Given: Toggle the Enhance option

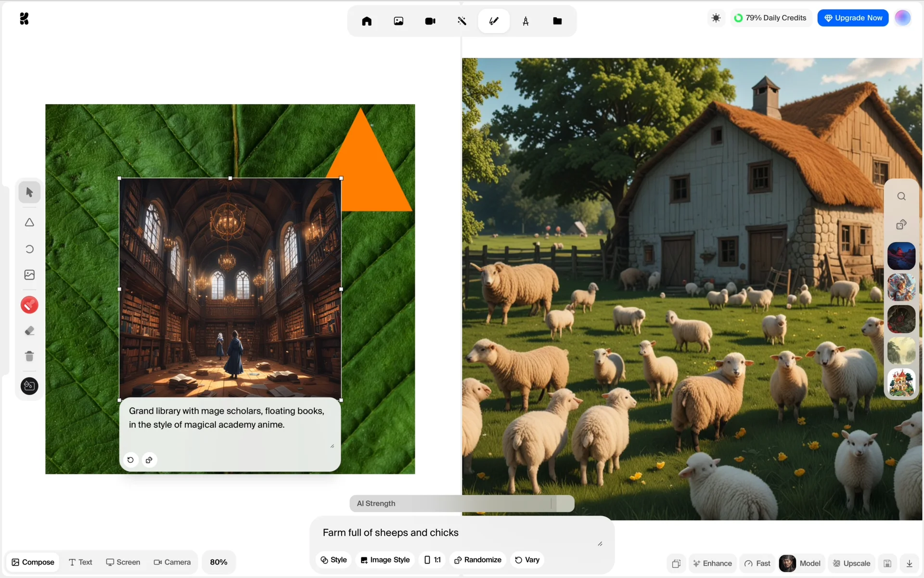Looking at the screenshot, I should point(712,563).
